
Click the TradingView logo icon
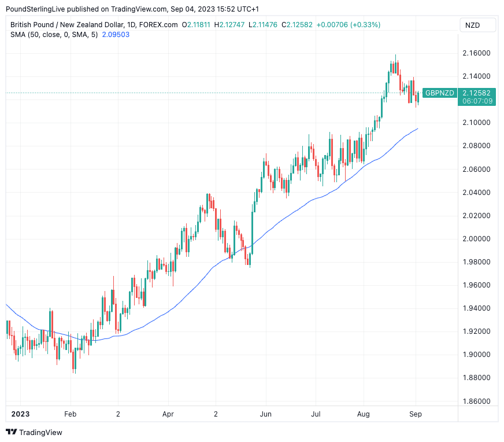(11, 432)
